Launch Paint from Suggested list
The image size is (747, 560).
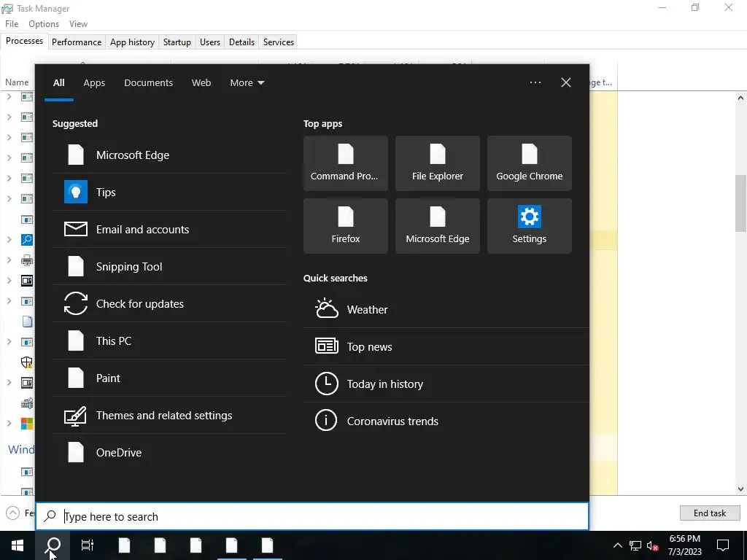(169, 378)
